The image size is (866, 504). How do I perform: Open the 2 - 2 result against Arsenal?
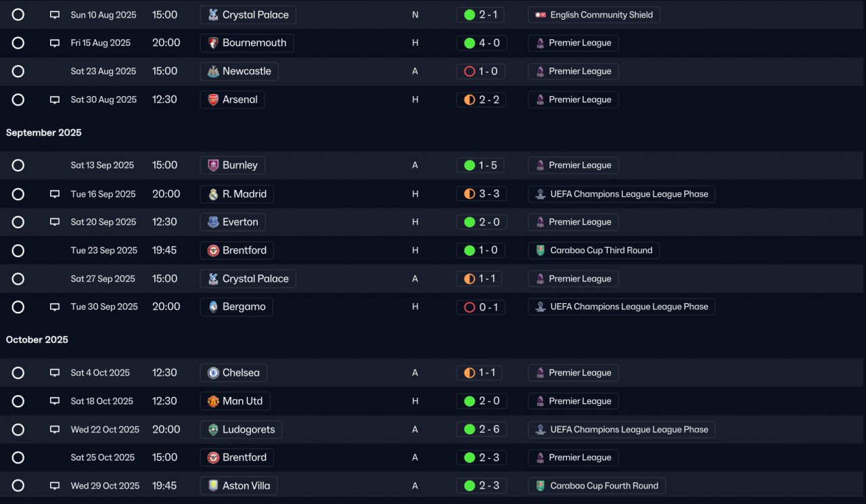click(x=481, y=100)
